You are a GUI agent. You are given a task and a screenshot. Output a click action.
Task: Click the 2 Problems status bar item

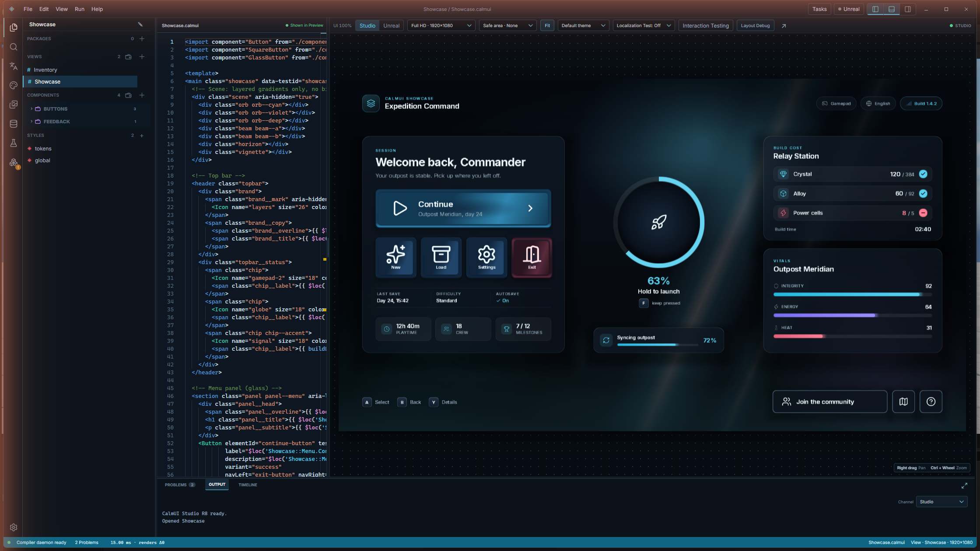point(87,543)
